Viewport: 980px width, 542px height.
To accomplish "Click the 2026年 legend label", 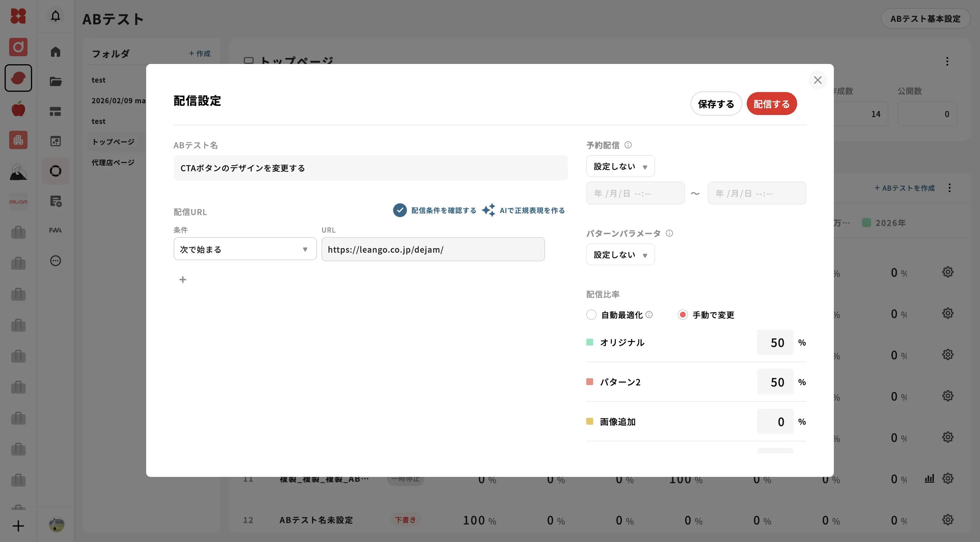I will click(891, 223).
